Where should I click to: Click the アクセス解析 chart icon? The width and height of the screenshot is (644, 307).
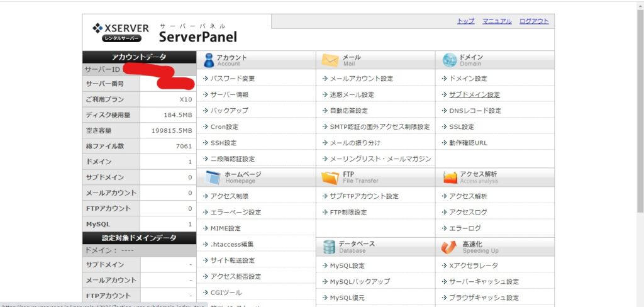point(450,177)
